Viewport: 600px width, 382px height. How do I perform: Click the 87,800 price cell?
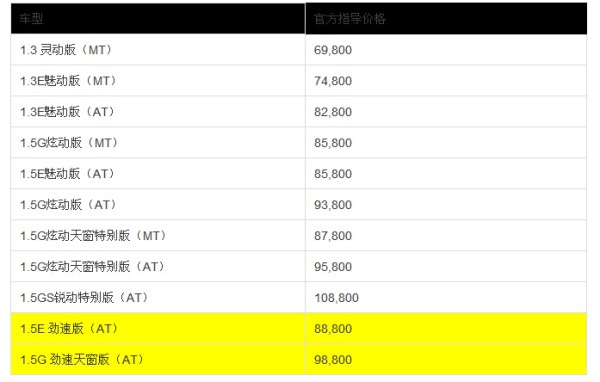pos(446,236)
